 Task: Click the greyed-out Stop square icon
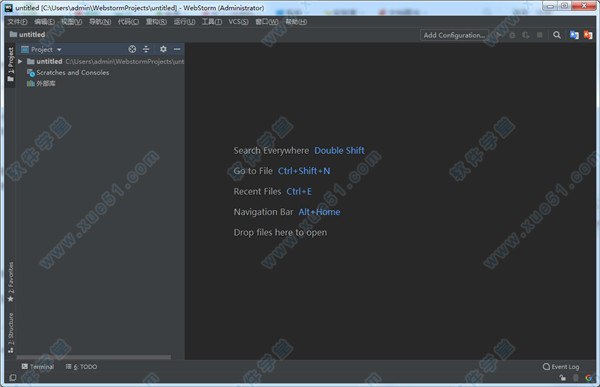pos(540,35)
